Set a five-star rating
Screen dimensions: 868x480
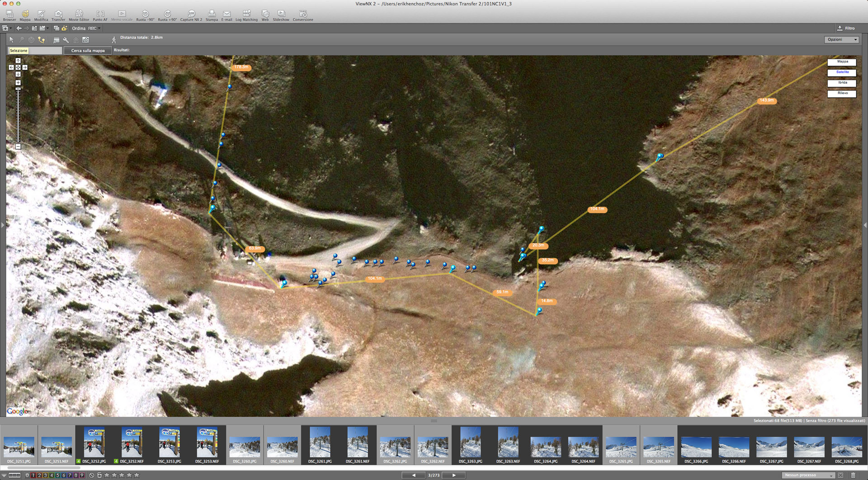137,475
